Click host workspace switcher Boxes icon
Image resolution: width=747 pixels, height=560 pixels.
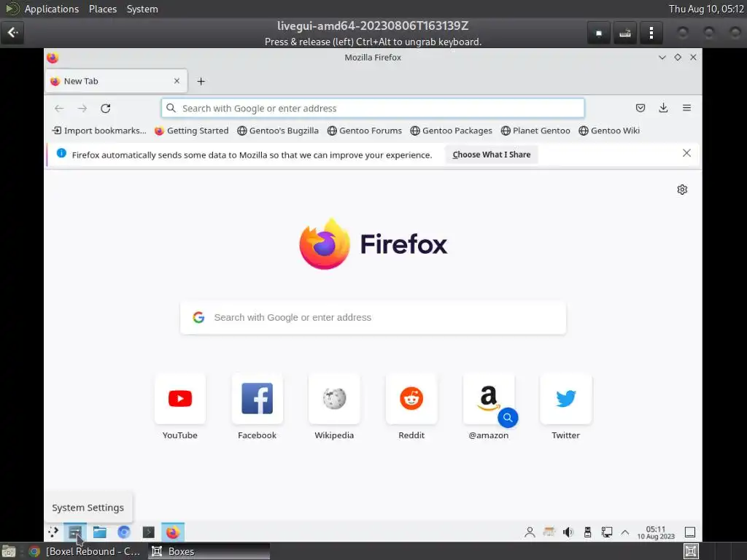(x=691, y=551)
